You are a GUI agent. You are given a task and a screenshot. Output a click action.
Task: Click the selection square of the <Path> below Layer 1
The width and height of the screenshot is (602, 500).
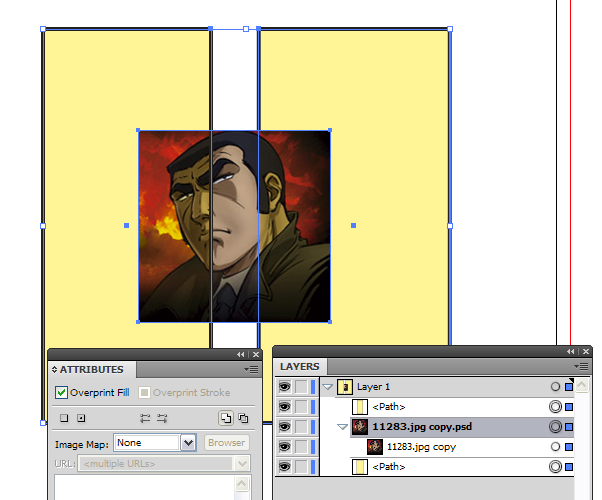569,407
